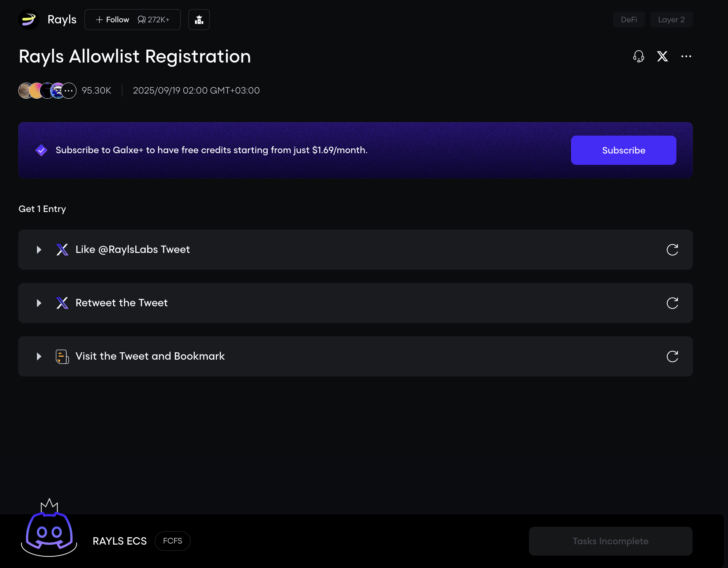
Task: Open the leaderboard podium icon
Action: point(199,20)
